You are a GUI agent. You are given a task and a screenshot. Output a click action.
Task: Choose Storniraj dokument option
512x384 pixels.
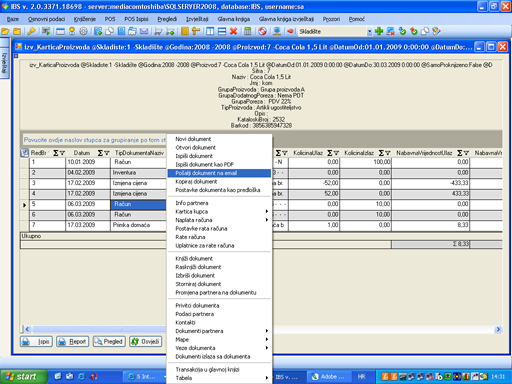[219, 284]
